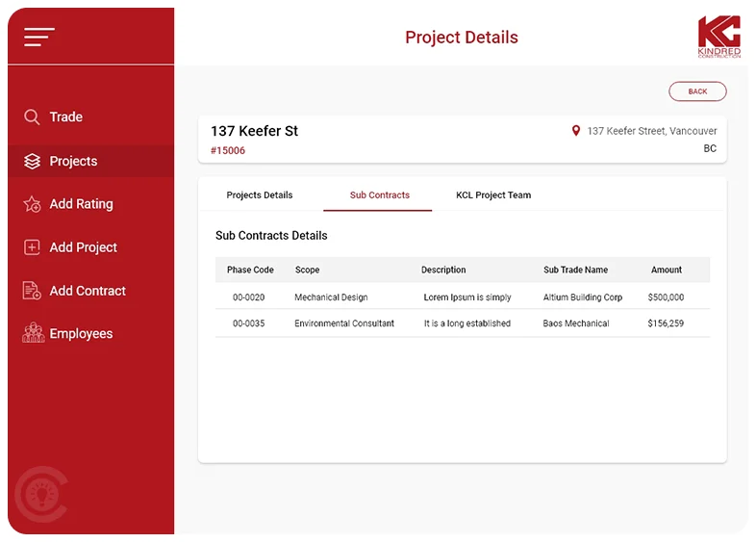
Task: Click the Add Project plus icon
Action: [32, 247]
